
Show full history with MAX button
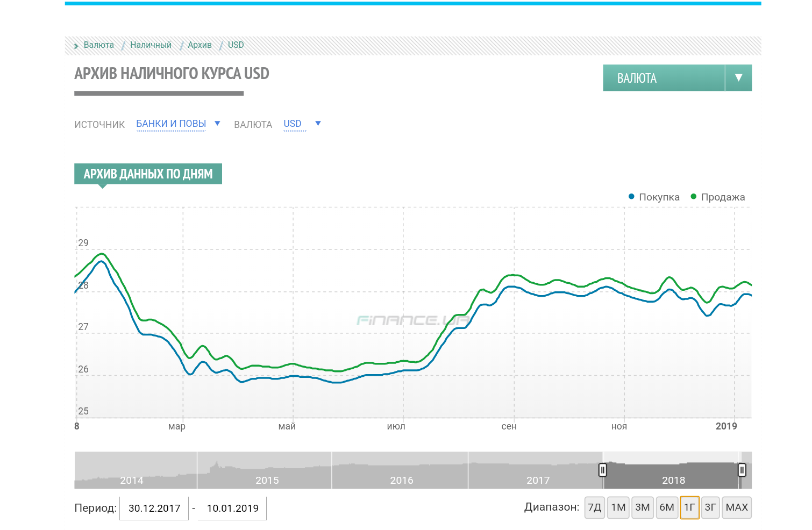(737, 507)
